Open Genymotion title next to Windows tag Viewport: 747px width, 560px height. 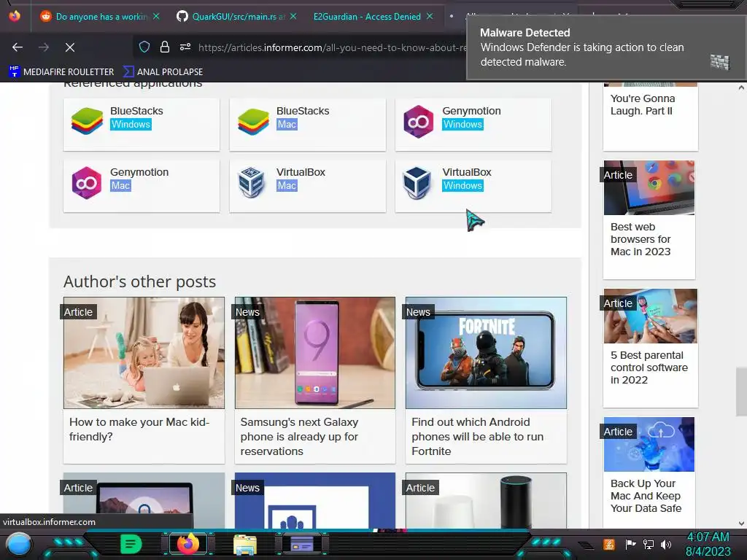(x=472, y=111)
